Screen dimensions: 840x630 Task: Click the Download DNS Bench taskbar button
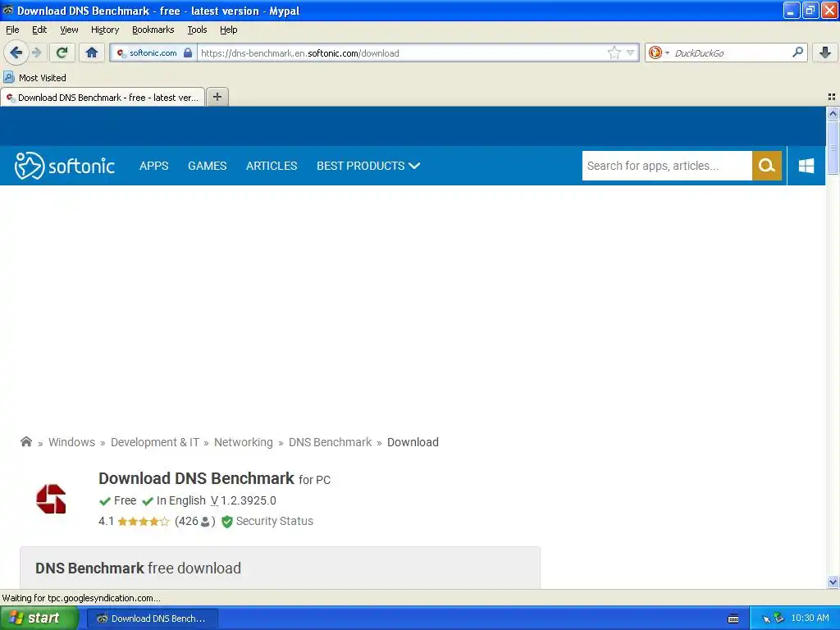pyautogui.click(x=152, y=619)
